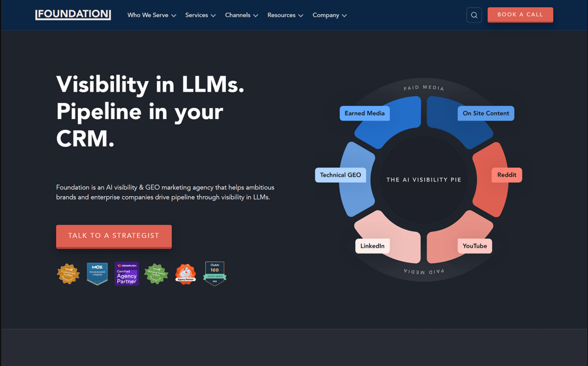Image resolution: width=588 pixels, height=366 pixels.
Task: Click the Moz Recommended Company badge
Action: tap(97, 274)
